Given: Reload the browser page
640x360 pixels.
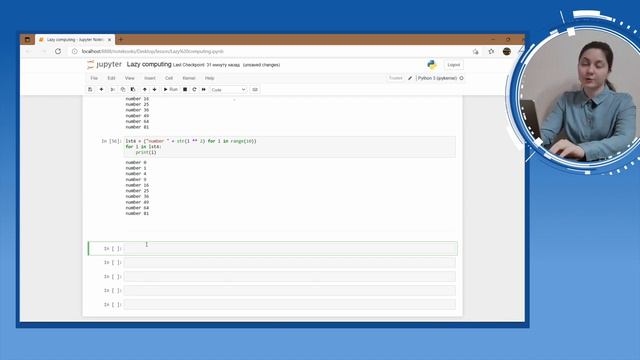Looking at the screenshot, I should [58, 51].
